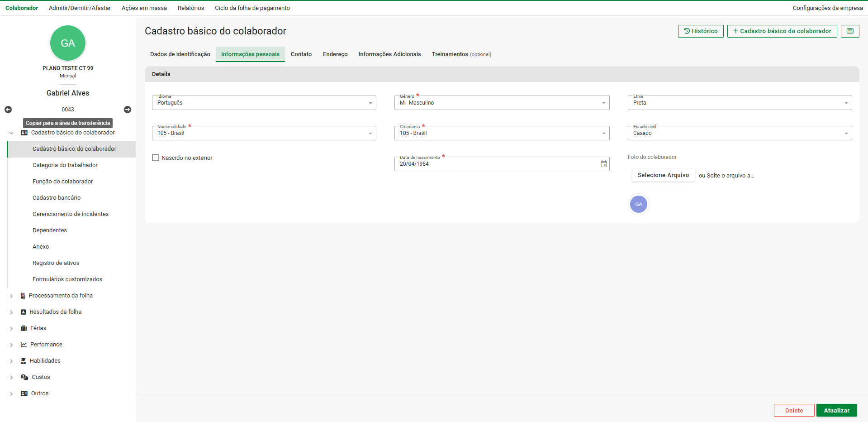Switch to the Contato tab

(301, 54)
